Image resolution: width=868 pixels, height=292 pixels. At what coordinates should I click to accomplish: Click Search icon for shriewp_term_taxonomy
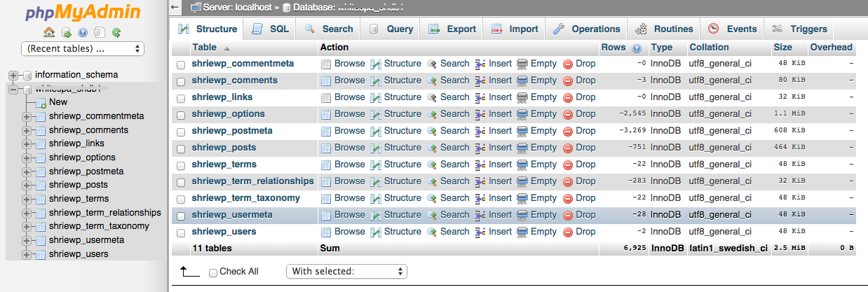point(432,198)
